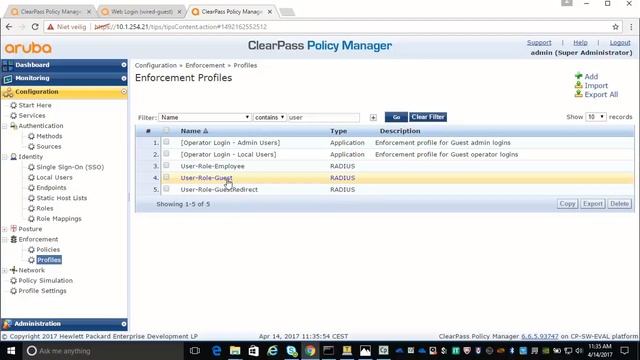Click the Identity user icon
This screenshot has width=640, height=360.
pos(13,157)
